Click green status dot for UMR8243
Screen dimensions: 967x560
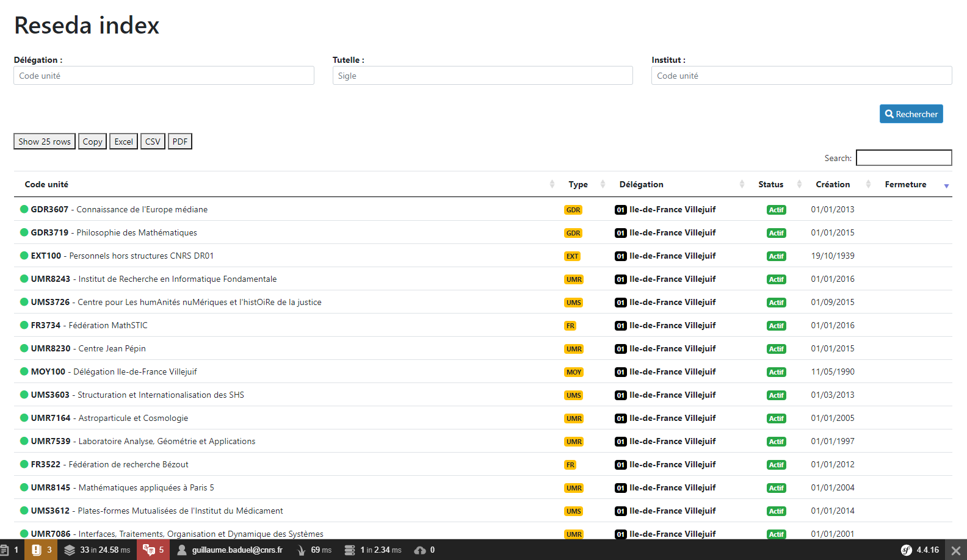(24, 279)
